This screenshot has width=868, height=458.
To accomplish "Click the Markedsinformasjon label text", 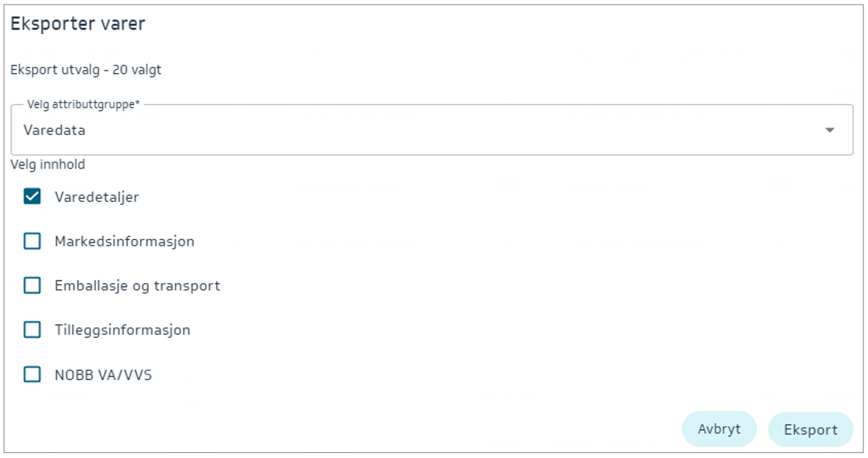I will click(x=125, y=241).
